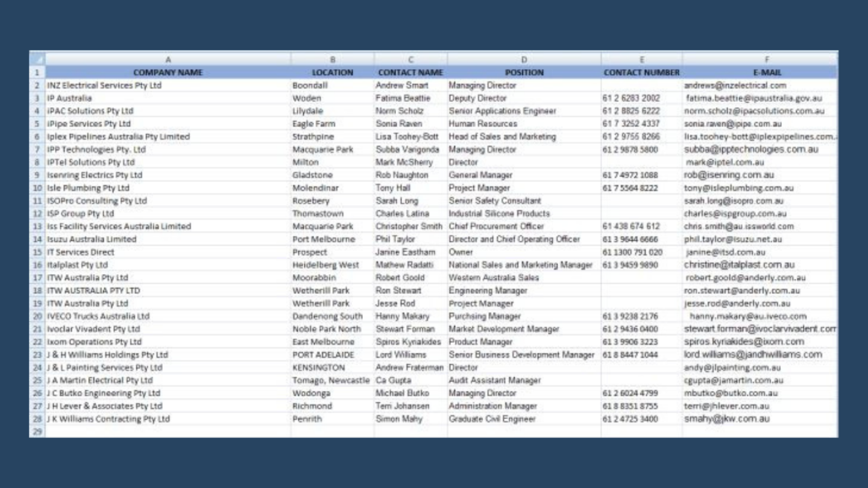This screenshot has height=488, width=868.
Task: Select column A header
Action: pos(168,60)
